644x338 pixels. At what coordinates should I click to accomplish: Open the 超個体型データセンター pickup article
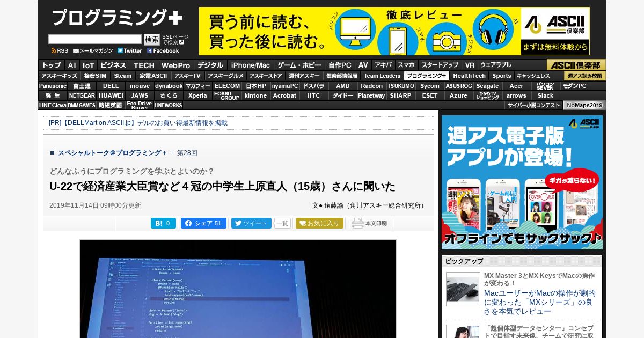pyautogui.click(x=539, y=332)
